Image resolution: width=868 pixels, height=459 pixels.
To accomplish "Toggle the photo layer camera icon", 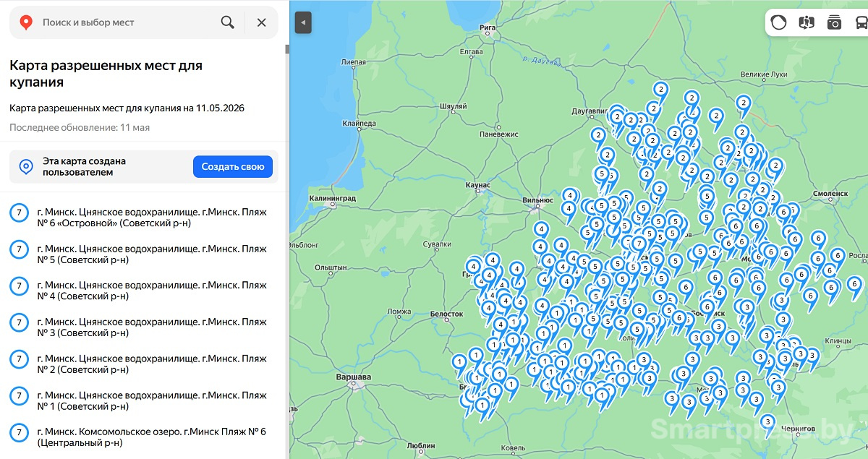I will point(834,22).
